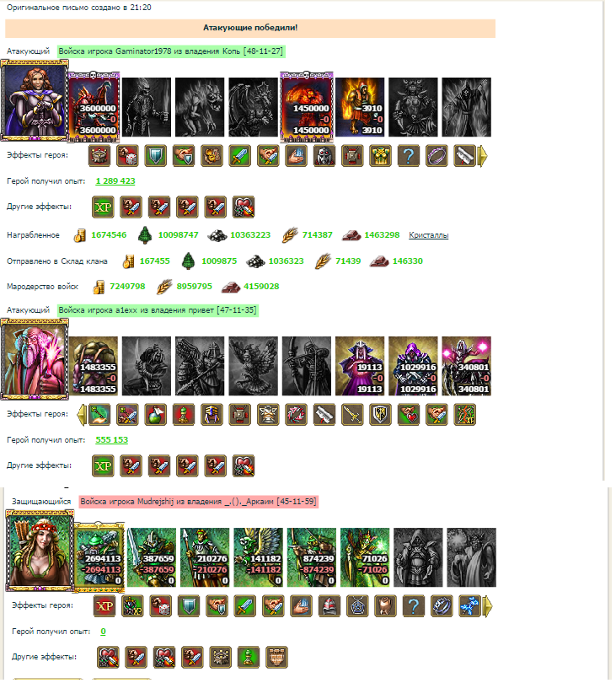Expand defender's hero effects with right arrow
Screen dimensions: 616x683
[488, 606]
